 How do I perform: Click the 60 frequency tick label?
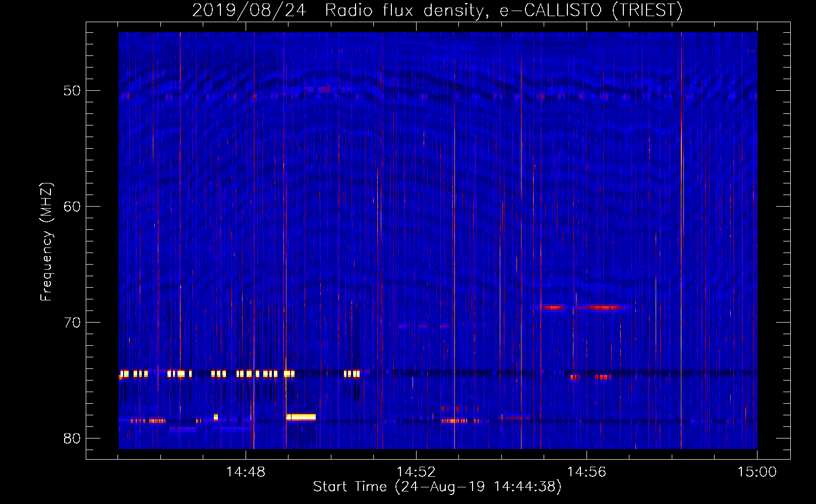(72, 207)
